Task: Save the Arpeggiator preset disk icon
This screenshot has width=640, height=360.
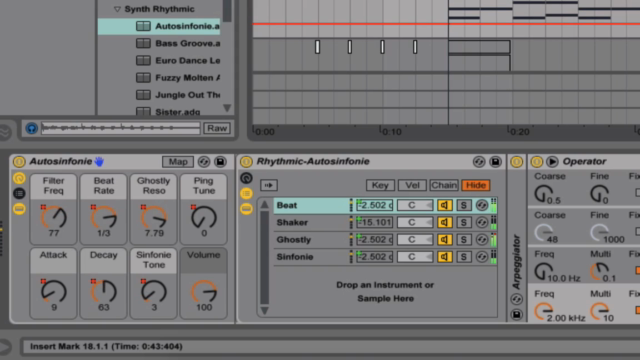Action: tap(516, 315)
